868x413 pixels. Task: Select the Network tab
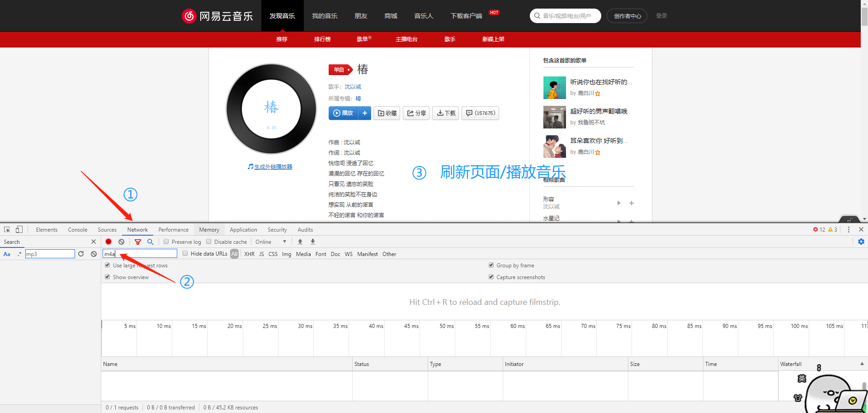137,229
